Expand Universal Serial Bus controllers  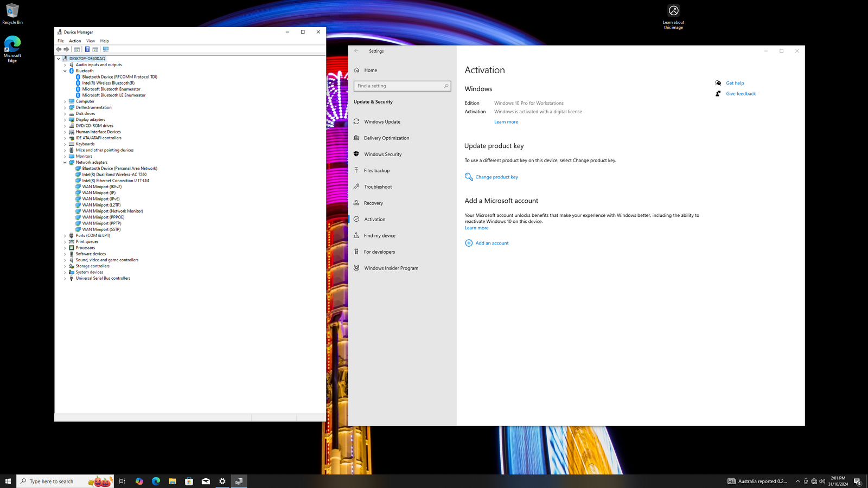(x=65, y=279)
